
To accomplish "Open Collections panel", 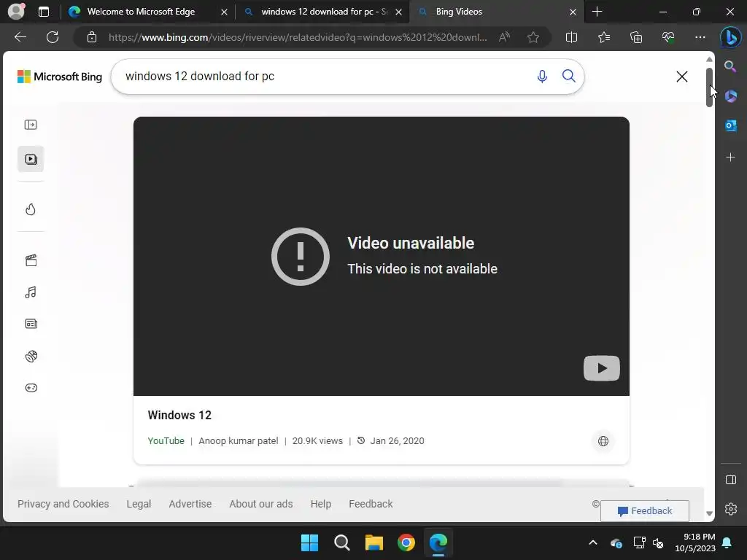I will [x=636, y=36].
